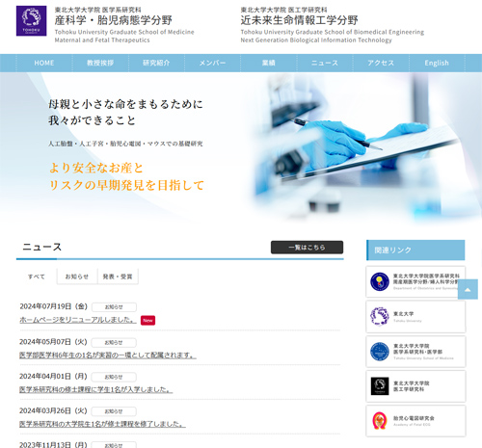Image resolution: width=482 pixels, height=448 pixels.
Task: Select the お知らせ news tab
Action: [77, 277]
